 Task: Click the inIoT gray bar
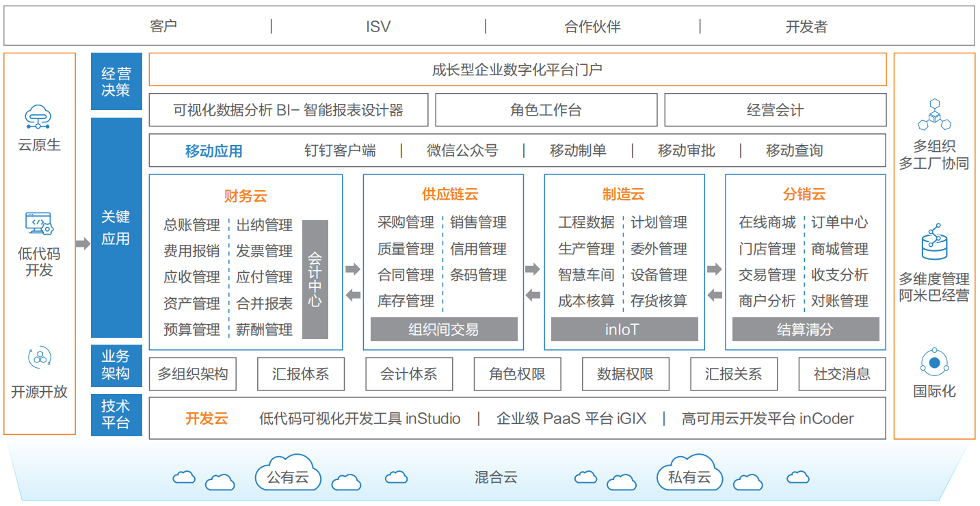point(624,330)
